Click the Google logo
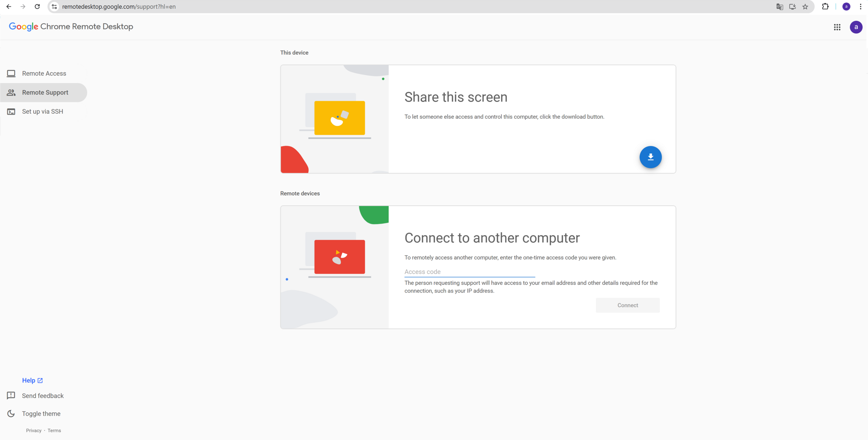The image size is (868, 440). [x=23, y=27]
